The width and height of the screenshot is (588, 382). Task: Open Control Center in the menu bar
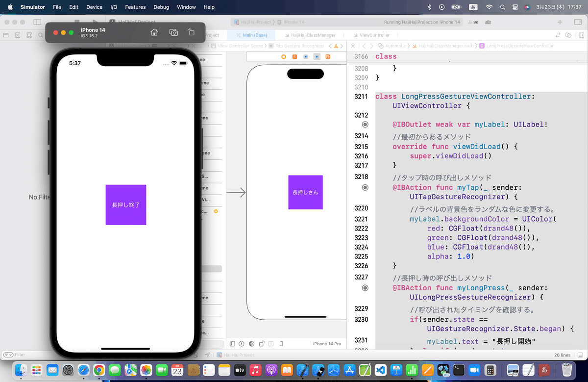pyautogui.click(x=515, y=7)
